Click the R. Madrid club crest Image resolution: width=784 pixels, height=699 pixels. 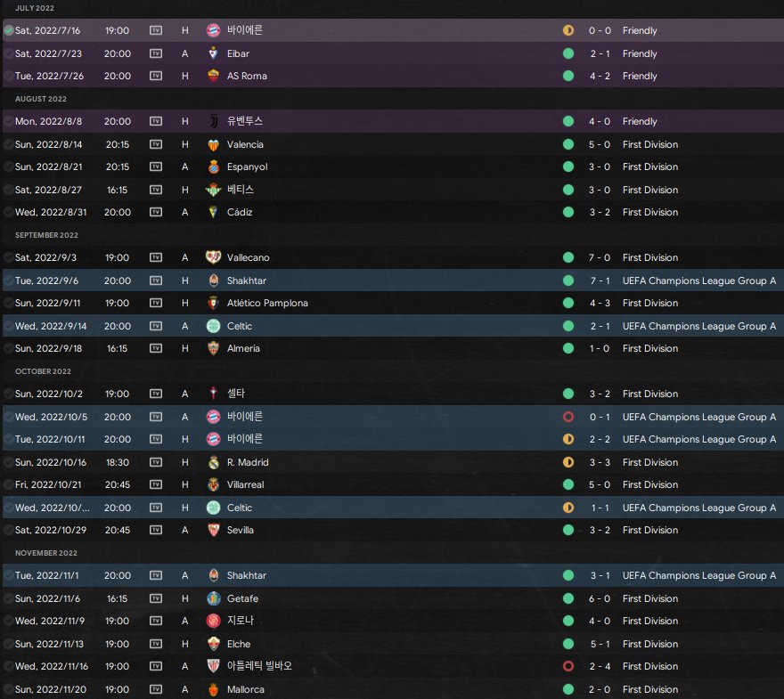tap(214, 462)
